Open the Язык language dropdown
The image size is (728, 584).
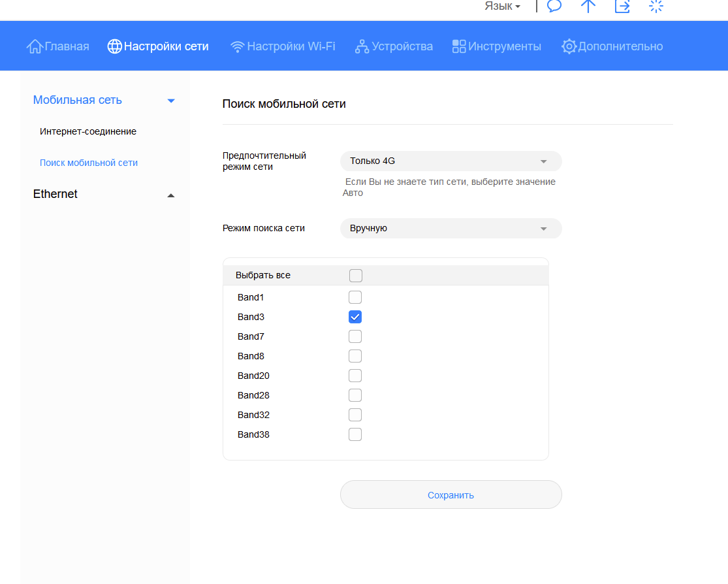[502, 7]
